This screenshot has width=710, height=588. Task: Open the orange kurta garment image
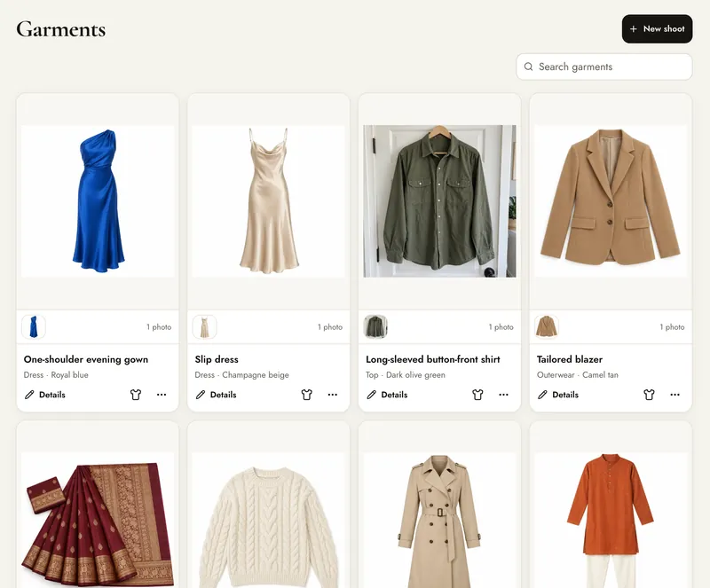[x=611, y=520]
